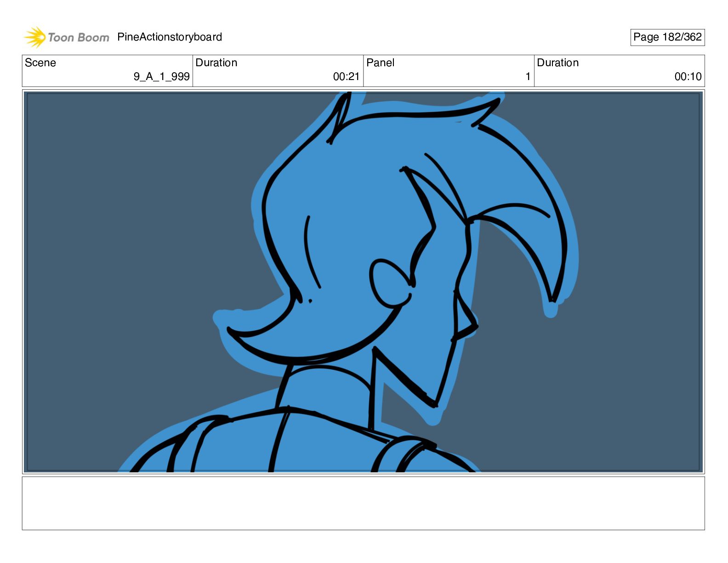
Task: Select the PineActionstoryboard title text
Action: click(x=170, y=37)
